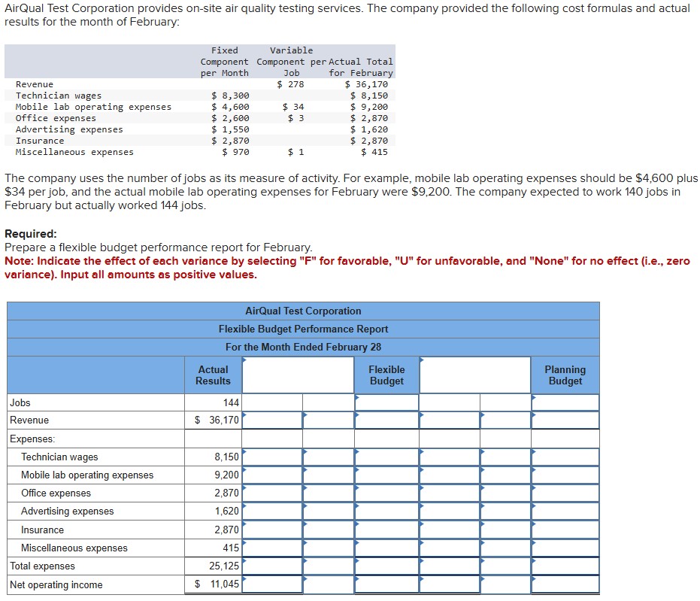This screenshot has width=700, height=601.
Task: Fill in the Revenue planning budget cell
Action: (x=565, y=420)
